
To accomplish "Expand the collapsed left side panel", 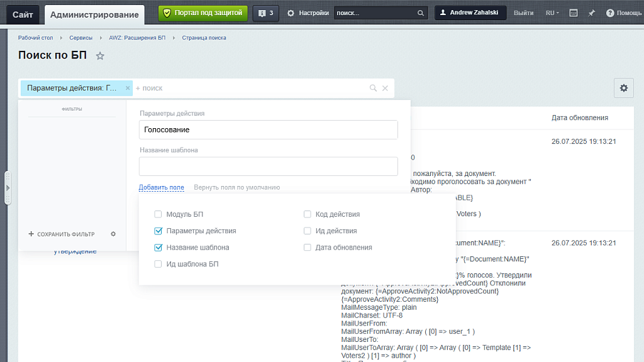I will pos(8,188).
